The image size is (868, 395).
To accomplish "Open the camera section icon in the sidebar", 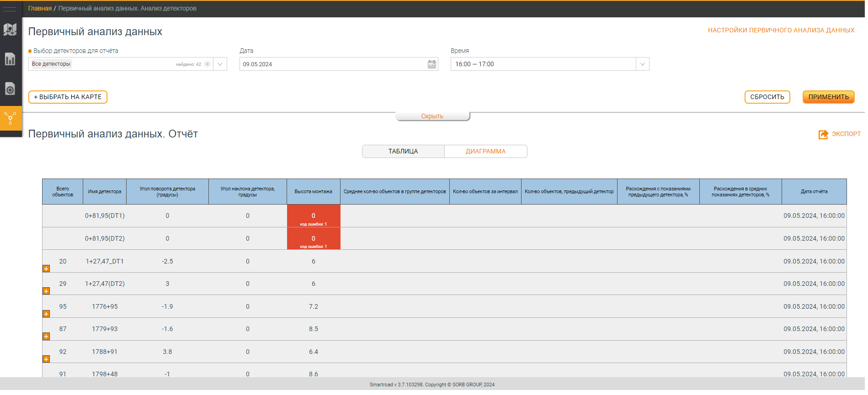I will [x=10, y=89].
